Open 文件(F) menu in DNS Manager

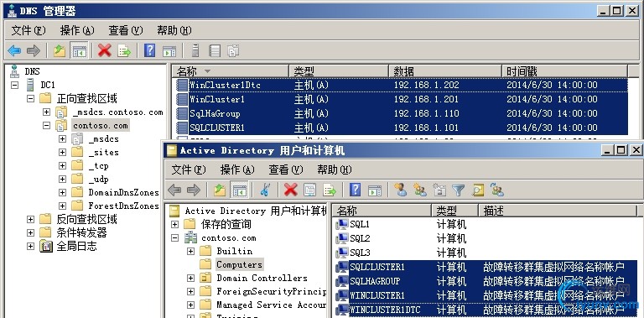coord(29,30)
